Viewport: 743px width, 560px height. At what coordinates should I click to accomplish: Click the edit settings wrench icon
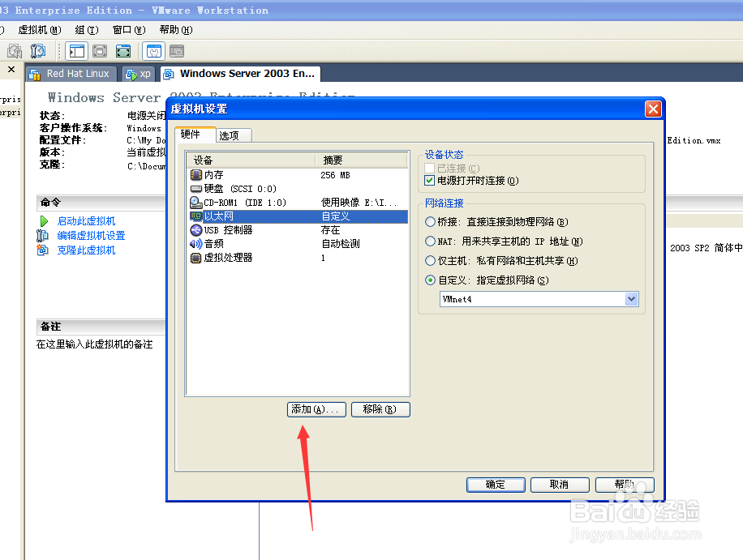(43, 235)
